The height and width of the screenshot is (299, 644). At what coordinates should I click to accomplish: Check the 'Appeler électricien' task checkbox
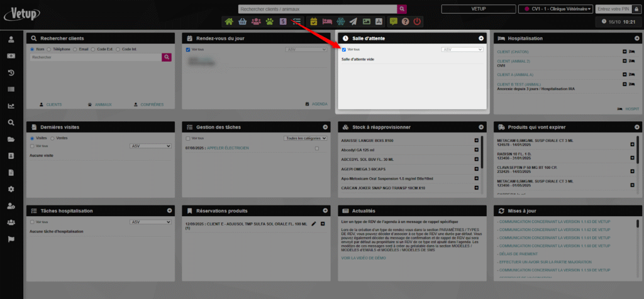[316, 148]
